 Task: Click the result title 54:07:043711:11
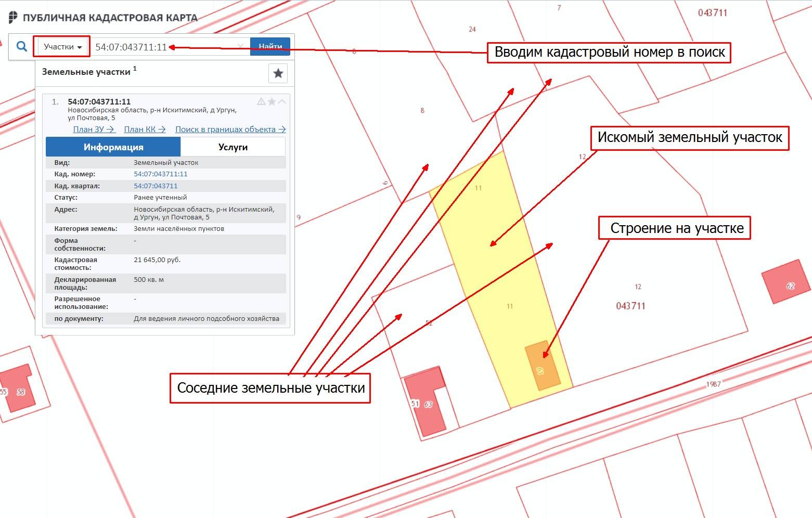click(x=99, y=102)
